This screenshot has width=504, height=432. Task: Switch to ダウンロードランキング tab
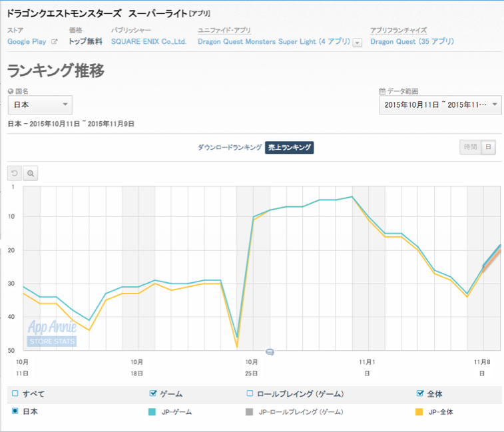pos(230,148)
